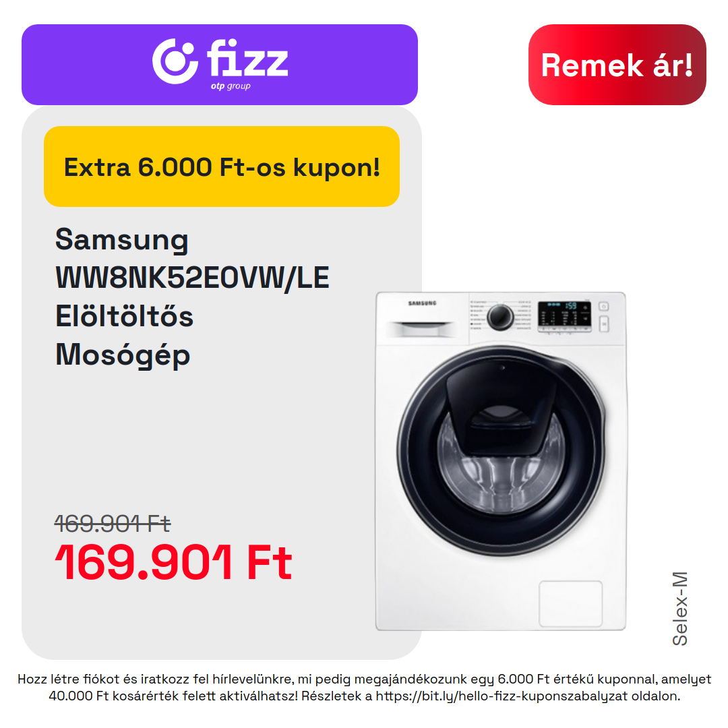The width and height of the screenshot is (728, 728).
Task: Click the yellow Extra 6.000 Ft-os kupon banner
Action: pos(222,166)
